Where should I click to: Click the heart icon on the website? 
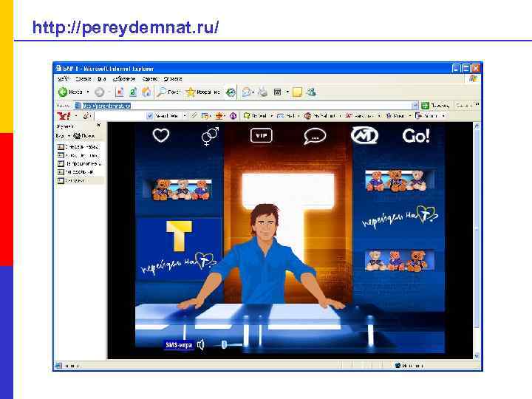pos(161,136)
